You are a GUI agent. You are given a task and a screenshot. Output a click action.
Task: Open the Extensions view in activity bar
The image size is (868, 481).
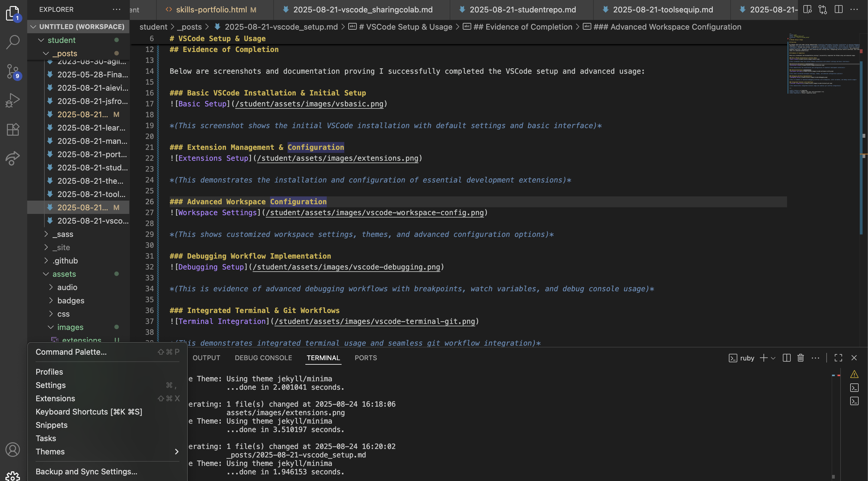[13, 129]
